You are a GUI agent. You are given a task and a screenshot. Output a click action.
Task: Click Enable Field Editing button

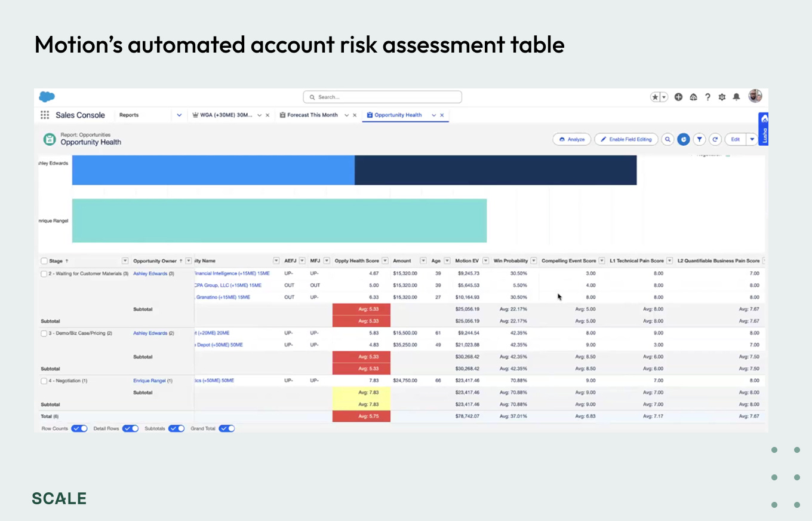point(626,139)
